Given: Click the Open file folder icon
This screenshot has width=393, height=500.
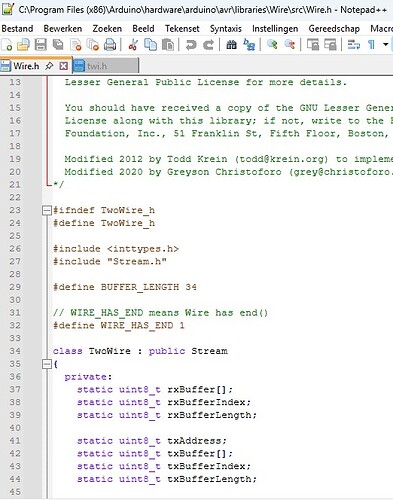Looking at the screenshot, I should coord(23,44).
